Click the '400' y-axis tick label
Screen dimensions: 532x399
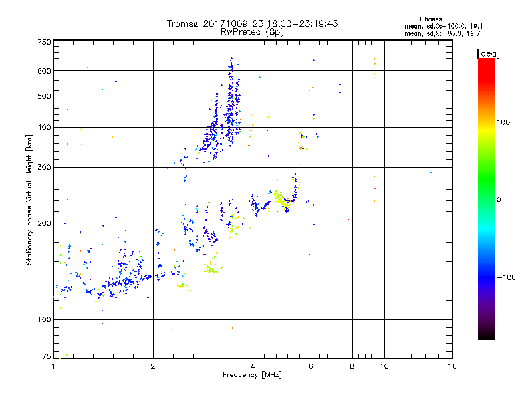[x=44, y=127]
